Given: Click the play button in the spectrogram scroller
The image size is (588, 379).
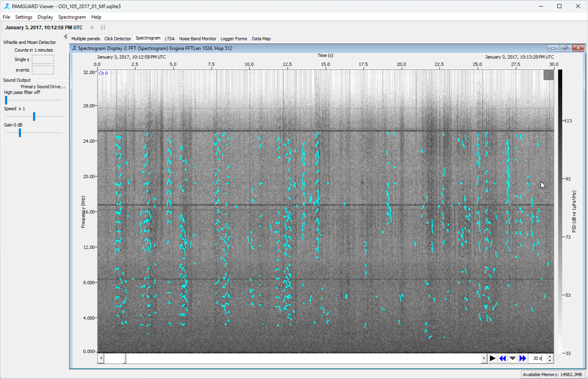Looking at the screenshot, I should [x=492, y=358].
